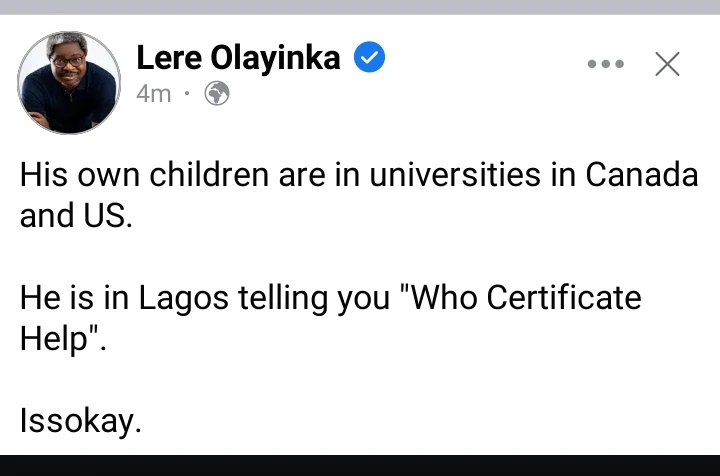
Task: Click the 4m post timestamp
Action: pyautogui.click(x=153, y=94)
